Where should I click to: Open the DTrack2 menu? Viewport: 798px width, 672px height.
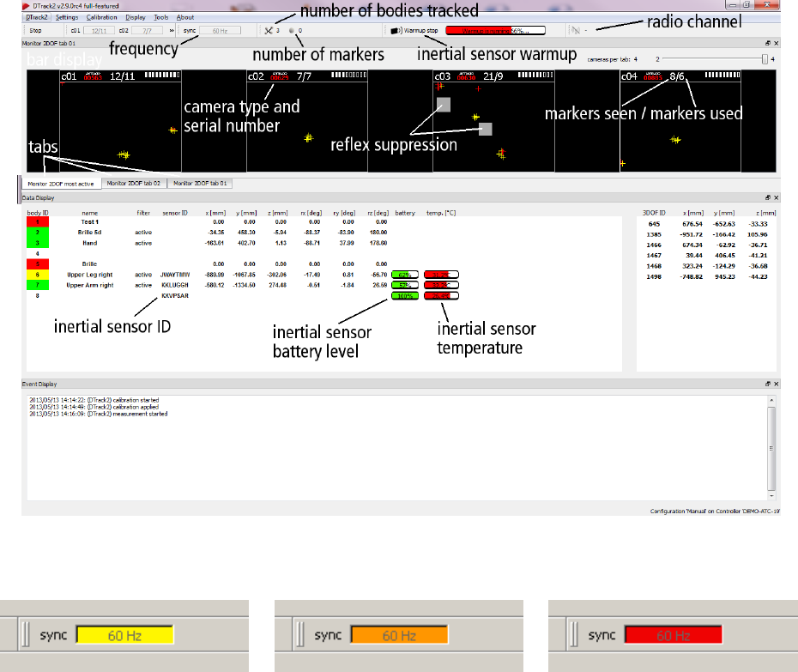[37, 17]
